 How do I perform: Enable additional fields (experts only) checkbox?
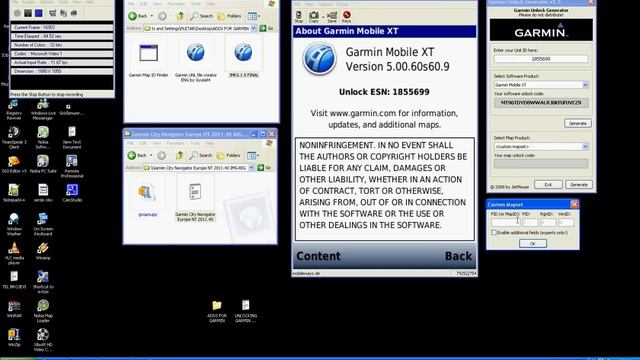[x=494, y=232]
